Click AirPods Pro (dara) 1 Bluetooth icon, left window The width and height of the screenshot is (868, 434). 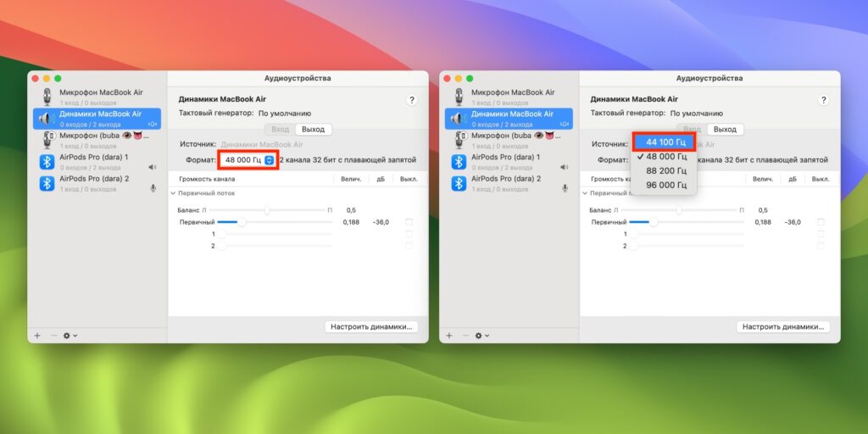click(47, 162)
